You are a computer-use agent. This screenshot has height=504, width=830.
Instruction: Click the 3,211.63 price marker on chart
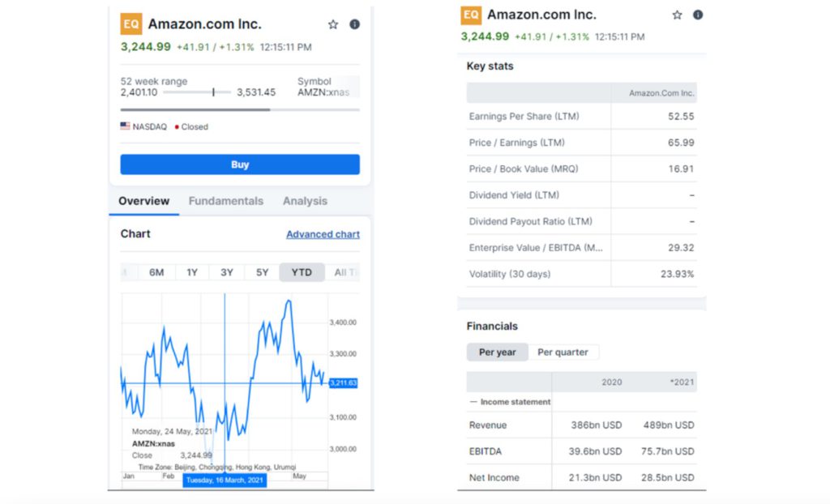pyautogui.click(x=344, y=382)
